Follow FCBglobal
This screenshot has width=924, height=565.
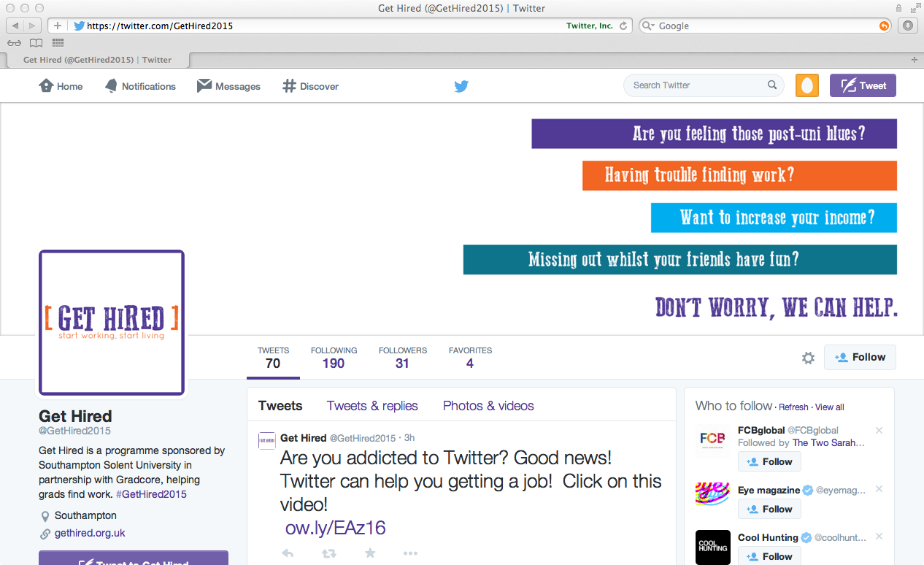pos(769,461)
